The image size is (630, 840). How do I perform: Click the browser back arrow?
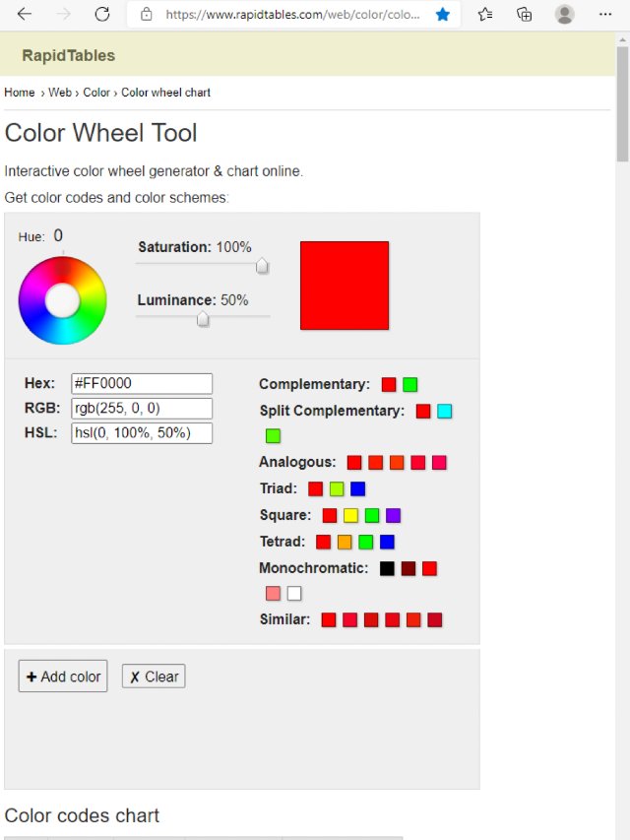coord(25,15)
